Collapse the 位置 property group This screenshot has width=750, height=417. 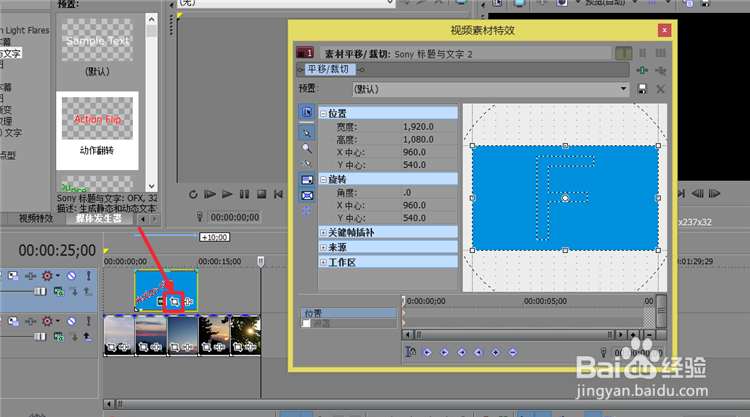[x=323, y=113]
